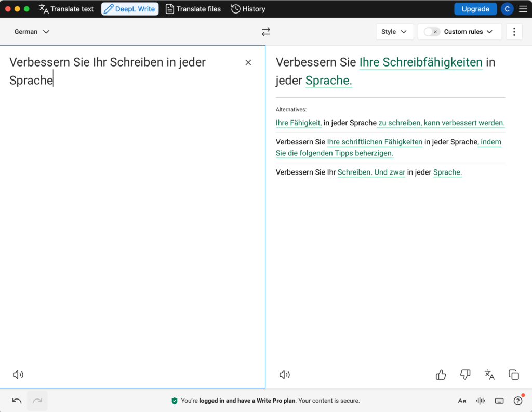Click the Upgrade button
Screen dimensions: 532x412
coord(475,9)
